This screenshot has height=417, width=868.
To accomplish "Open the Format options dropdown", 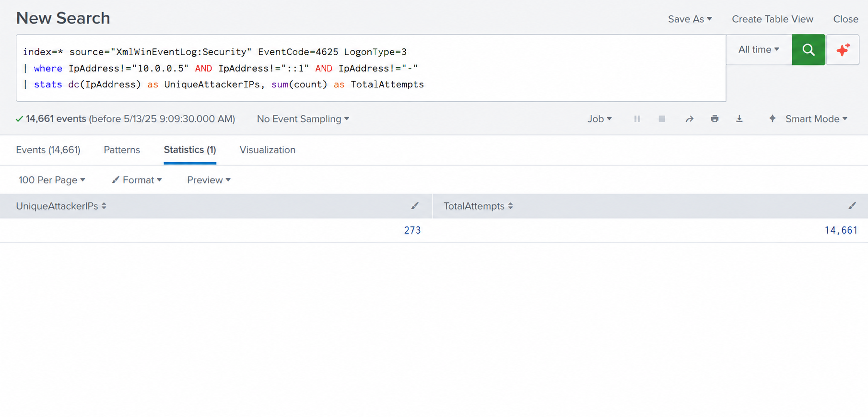I will tap(137, 180).
